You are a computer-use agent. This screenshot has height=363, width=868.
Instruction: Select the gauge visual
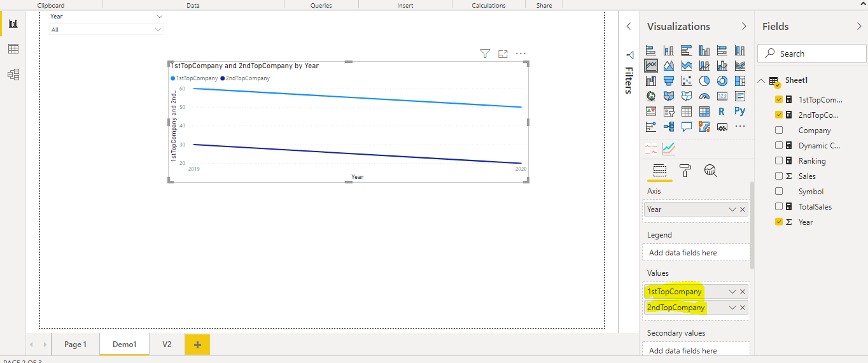[x=704, y=96]
